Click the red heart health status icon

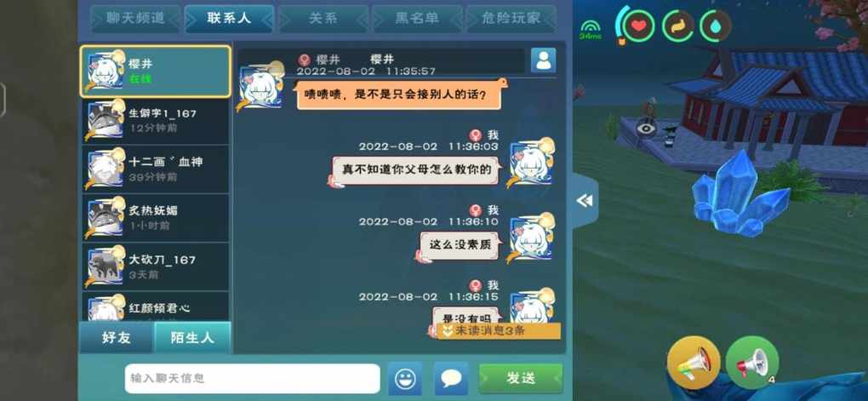639,26
